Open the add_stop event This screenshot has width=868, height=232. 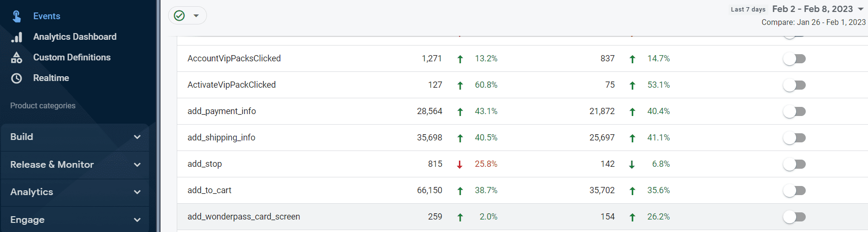point(205,164)
